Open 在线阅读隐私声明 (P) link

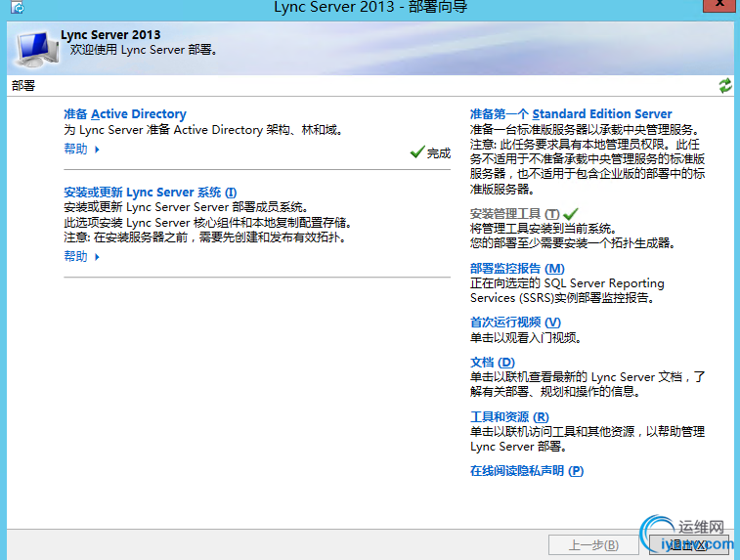527,471
